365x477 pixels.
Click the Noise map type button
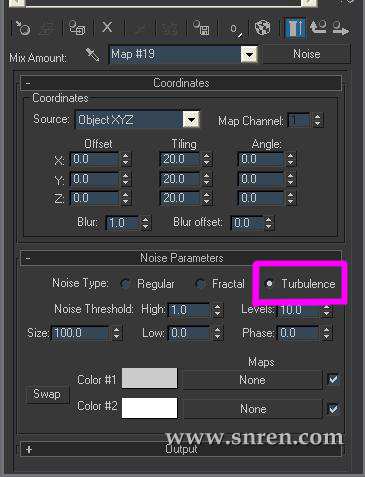307,54
